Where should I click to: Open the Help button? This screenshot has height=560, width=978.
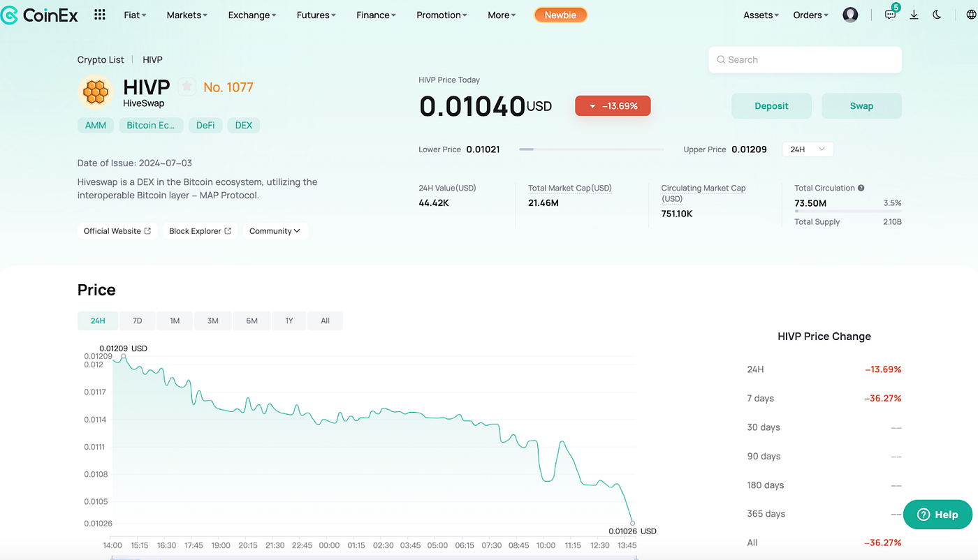(937, 515)
